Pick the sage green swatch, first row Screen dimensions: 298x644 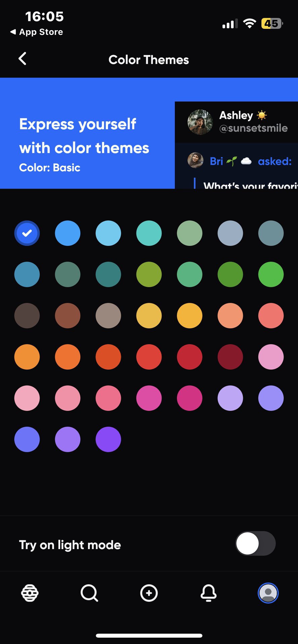click(189, 233)
